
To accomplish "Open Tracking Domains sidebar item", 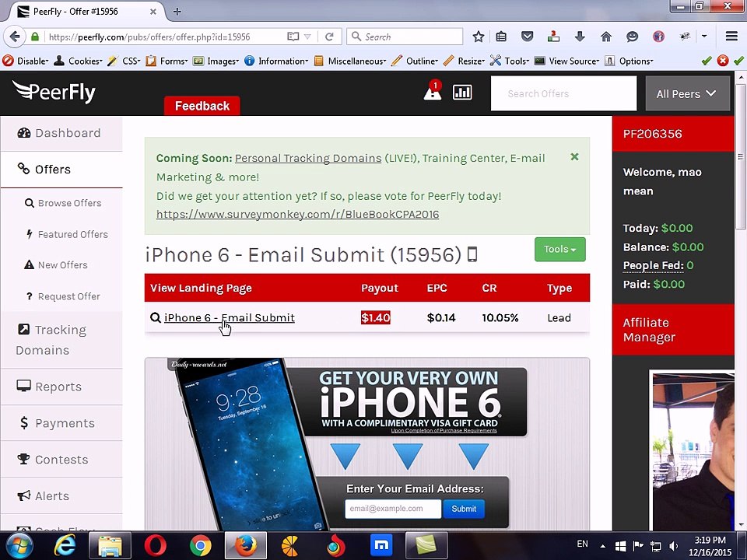I will [x=61, y=340].
